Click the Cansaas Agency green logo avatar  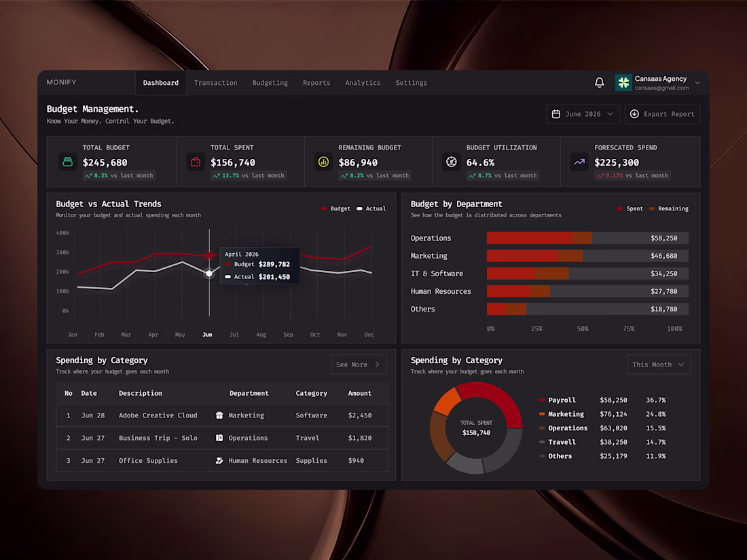coord(623,83)
